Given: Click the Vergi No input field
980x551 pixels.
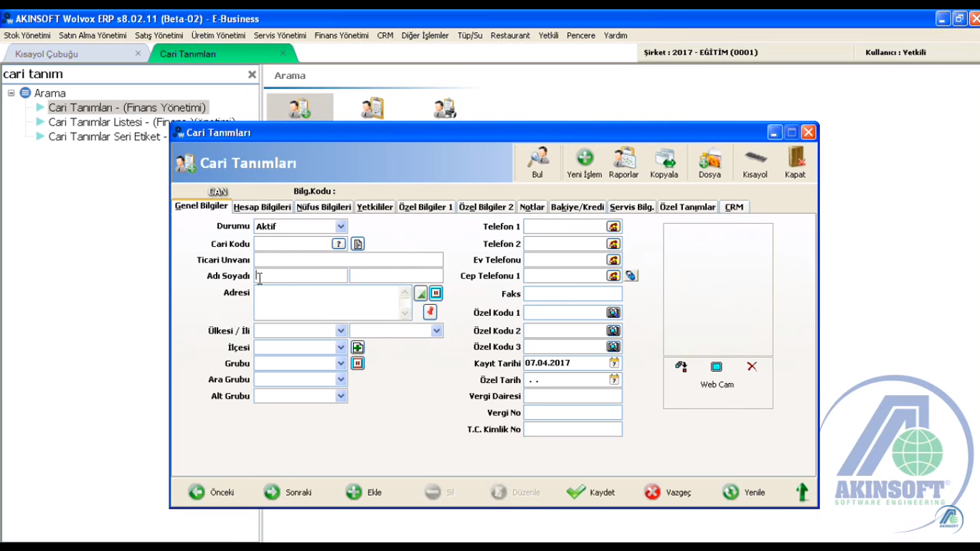Looking at the screenshot, I should pos(573,413).
